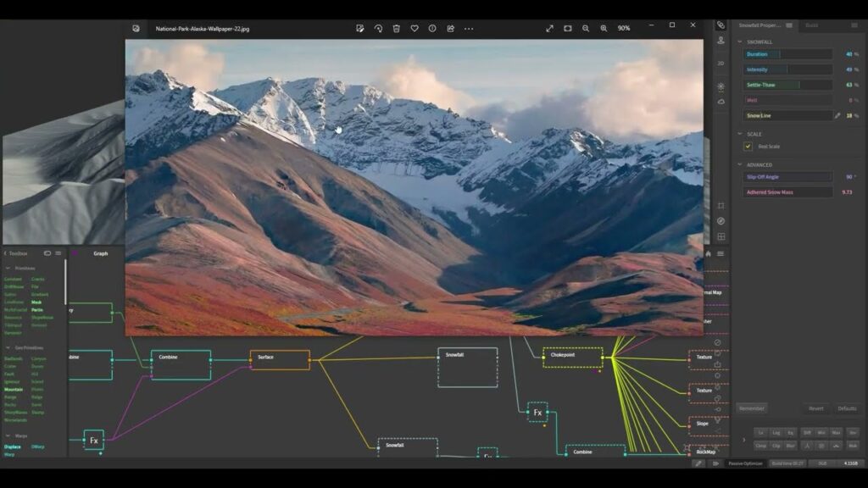This screenshot has height=488, width=868.
Task: Open the Toolbox hamburger menu
Action: (x=58, y=253)
